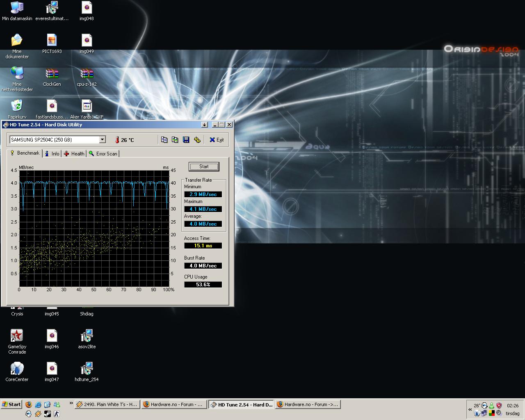
Task: Click the green Messenger tray icon
Action: pyautogui.click(x=491, y=406)
